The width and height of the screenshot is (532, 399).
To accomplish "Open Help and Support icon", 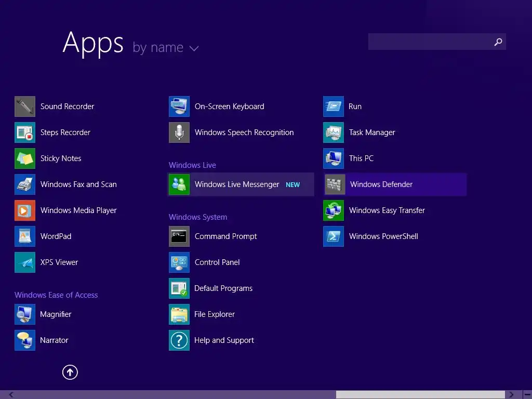I will click(x=179, y=340).
